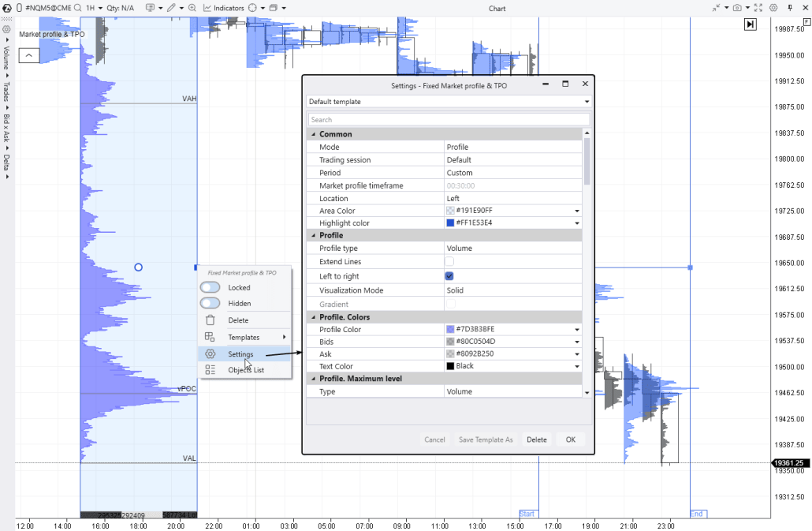The height and width of the screenshot is (531, 812).
Task: Click the settings Search field
Action: pos(448,120)
